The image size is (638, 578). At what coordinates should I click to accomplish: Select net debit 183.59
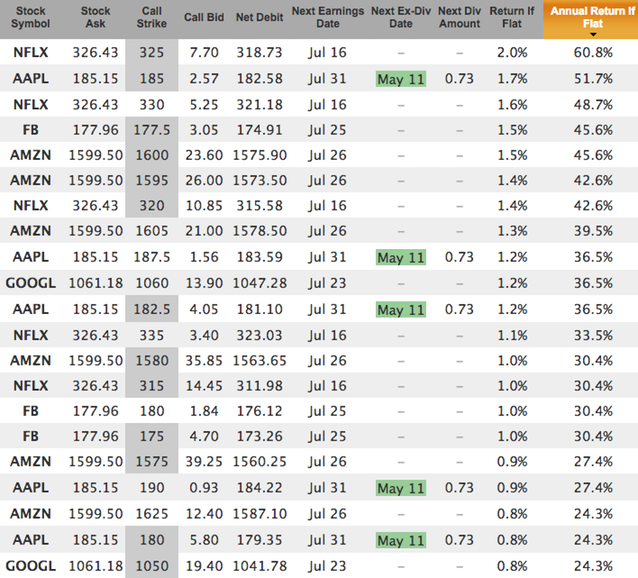coord(260,257)
